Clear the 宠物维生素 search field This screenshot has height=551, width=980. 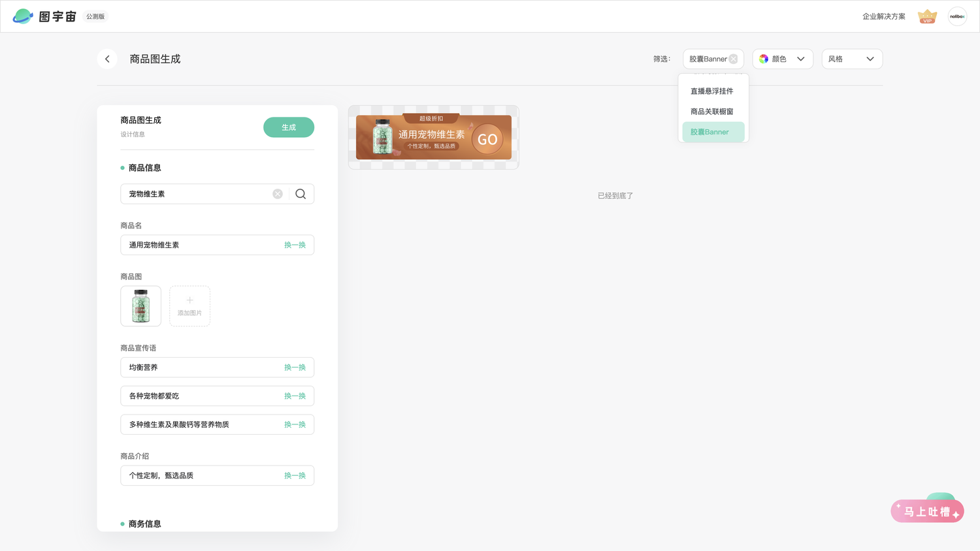278,194
